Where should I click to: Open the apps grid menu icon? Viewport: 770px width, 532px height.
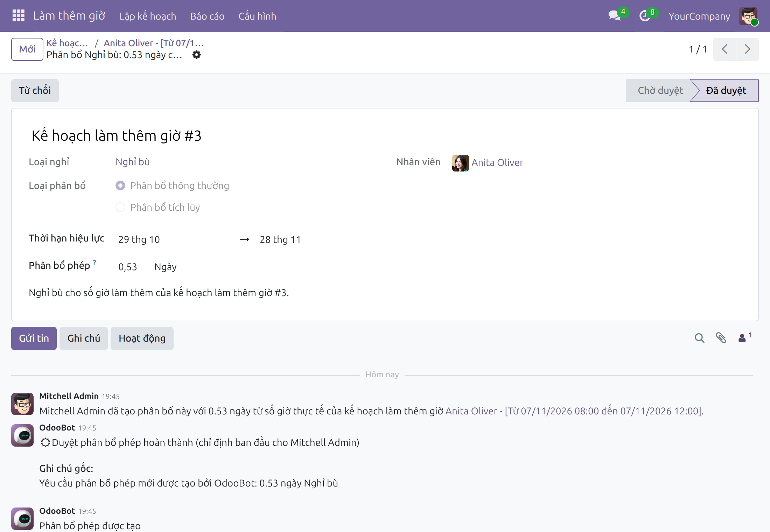click(18, 16)
